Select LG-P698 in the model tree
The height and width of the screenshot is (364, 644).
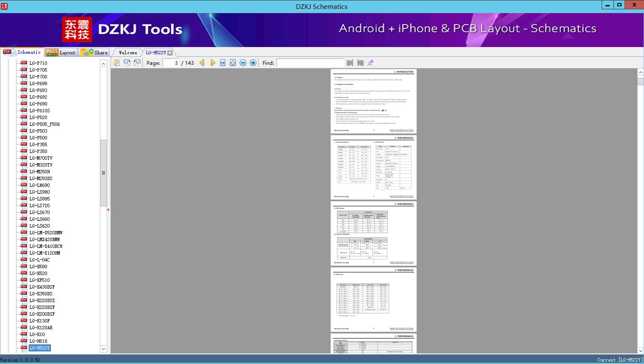point(38,83)
